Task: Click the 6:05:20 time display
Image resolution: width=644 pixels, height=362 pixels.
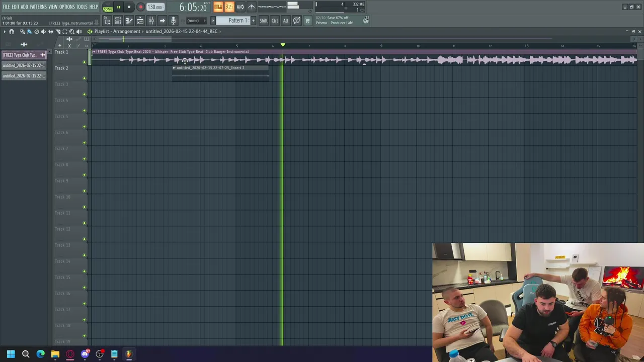Action: pos(193,7)
